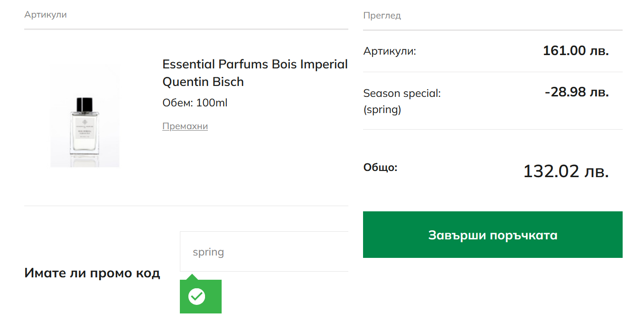Viewport: 644px width, 322px height.
Task: Click the green promo confirmation badge pointer
Action: (x=192, y=277)
